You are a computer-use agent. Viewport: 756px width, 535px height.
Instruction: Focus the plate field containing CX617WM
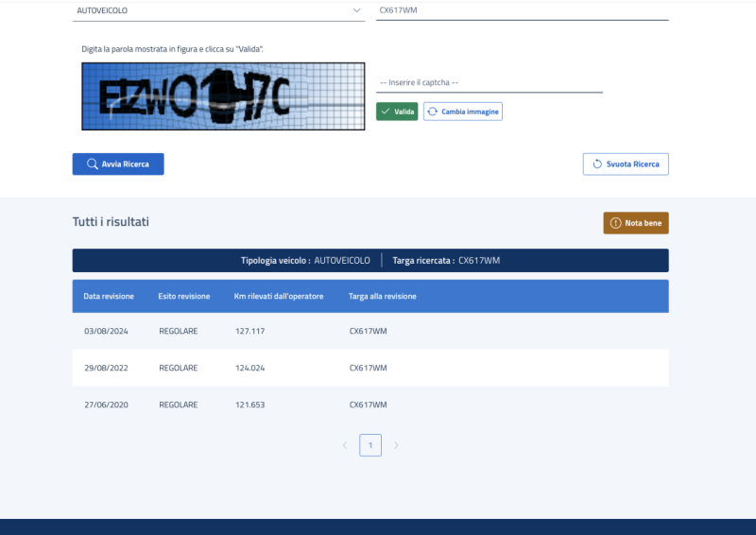pyautogui.click(x=523, y=10)
